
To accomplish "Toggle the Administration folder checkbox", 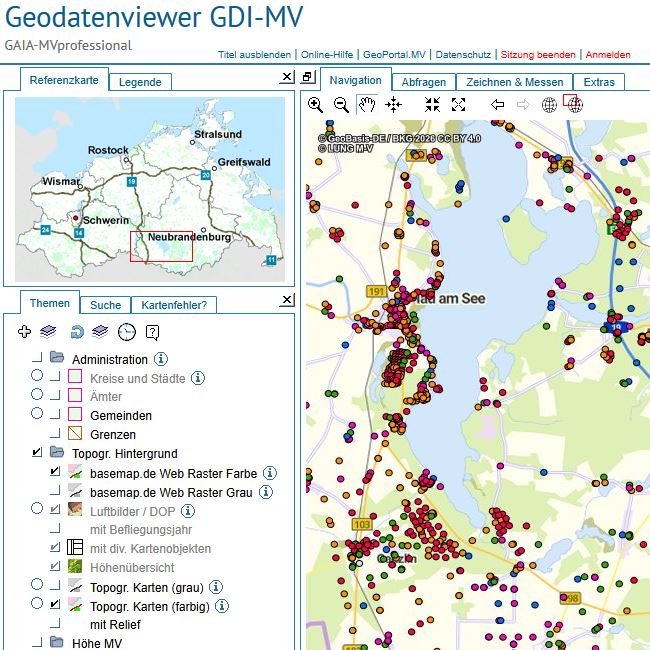I will (37, 357).
